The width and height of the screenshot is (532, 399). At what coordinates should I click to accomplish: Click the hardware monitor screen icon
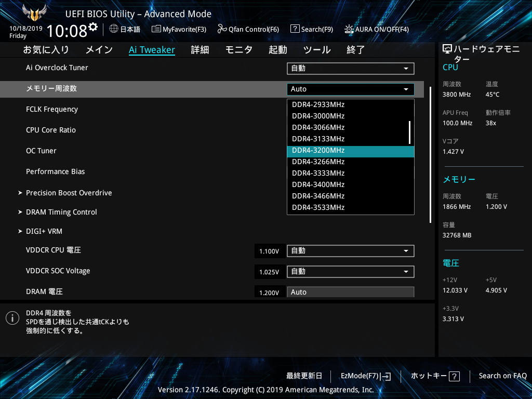[447, 49]
